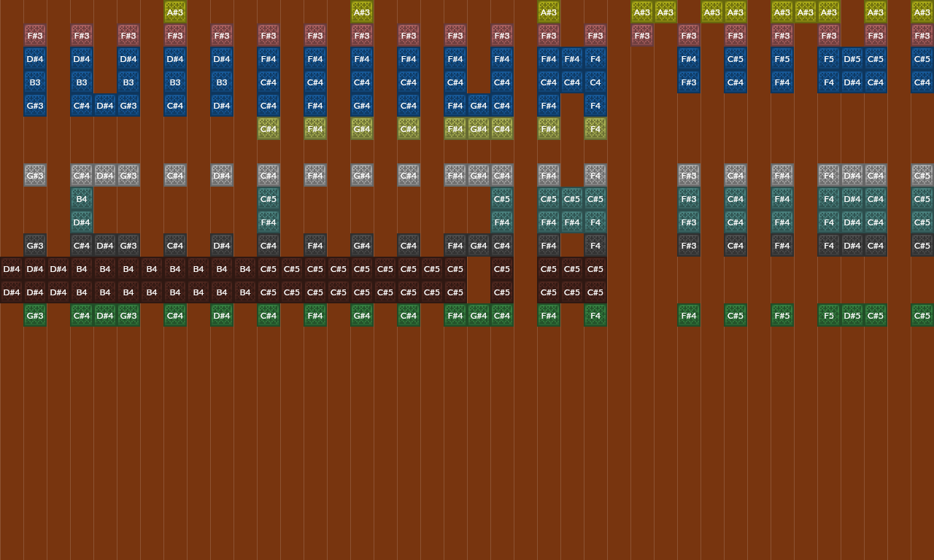Viewport: 934px width, 560px height.
Task: Select the light gray C#5 note block
Action: pos(922,176)
